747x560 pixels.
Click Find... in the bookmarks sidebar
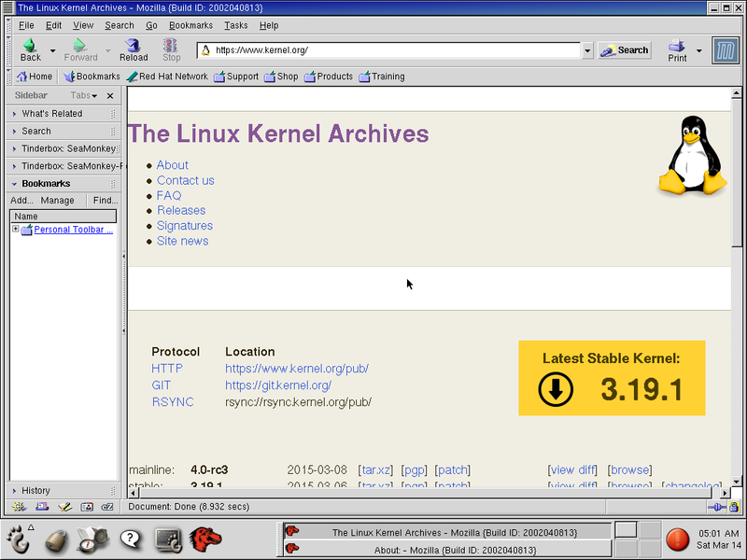(x=106, y=200)
